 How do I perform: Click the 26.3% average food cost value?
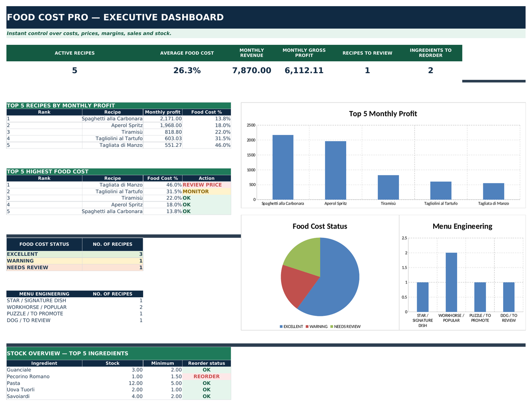[187, 71]
